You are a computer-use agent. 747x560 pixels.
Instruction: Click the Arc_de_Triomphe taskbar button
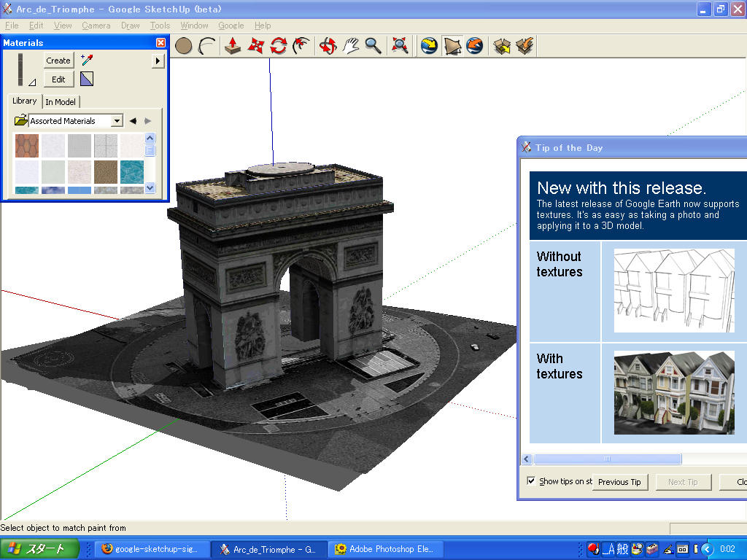270,549
